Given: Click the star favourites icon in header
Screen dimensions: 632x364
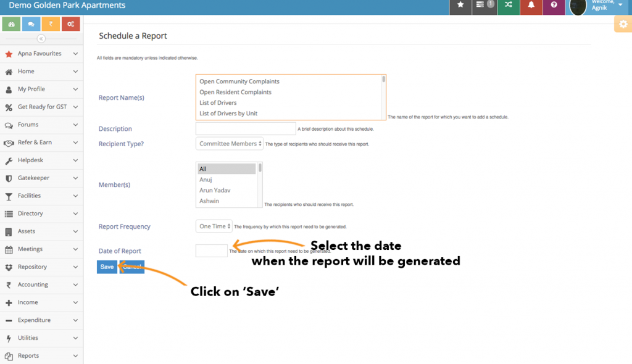Looking at the screenshot, I should (460, 5).
